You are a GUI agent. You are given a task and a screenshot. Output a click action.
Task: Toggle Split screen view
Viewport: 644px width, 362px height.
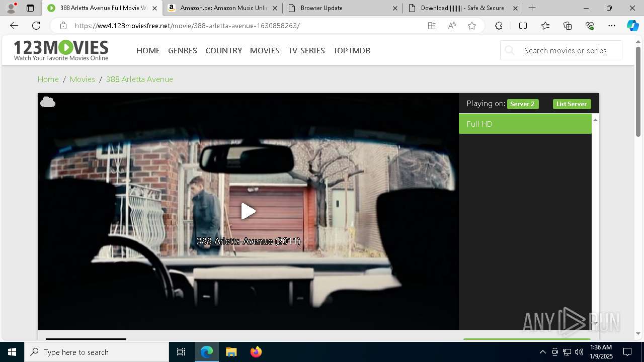point(523,26)
